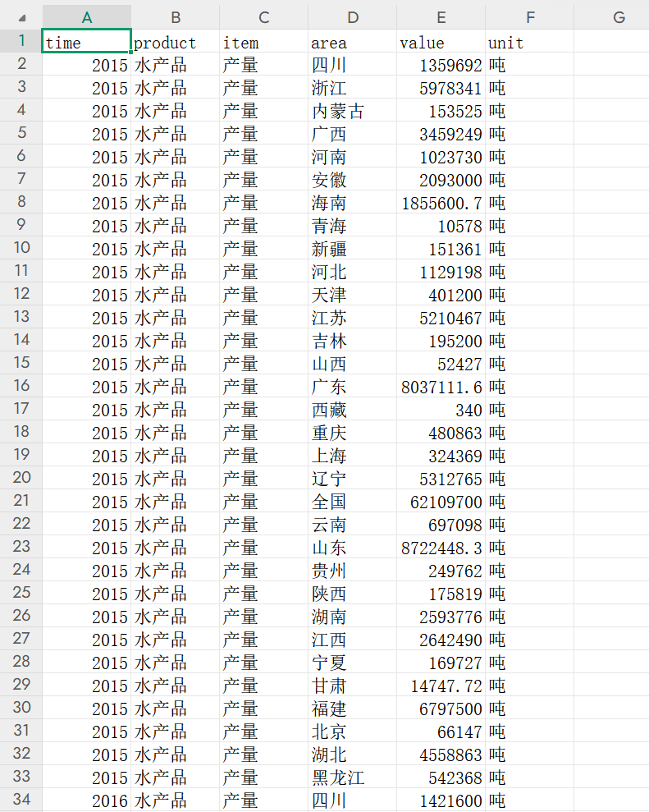Select column D header

click(353, 17)
